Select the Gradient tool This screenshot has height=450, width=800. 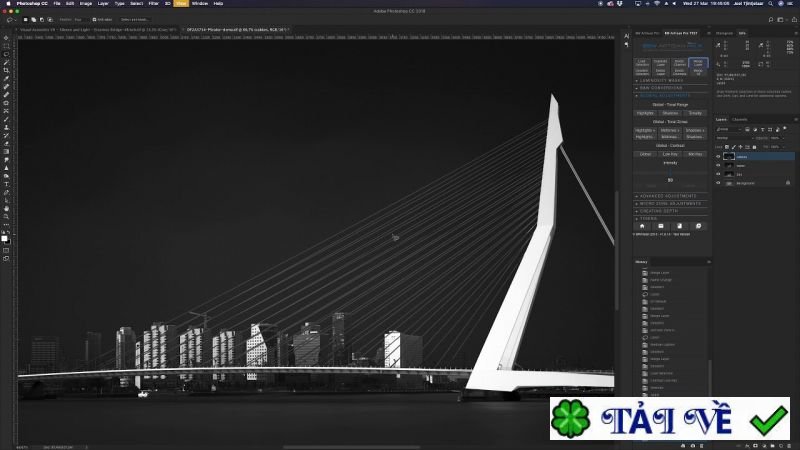coord(6,152)
